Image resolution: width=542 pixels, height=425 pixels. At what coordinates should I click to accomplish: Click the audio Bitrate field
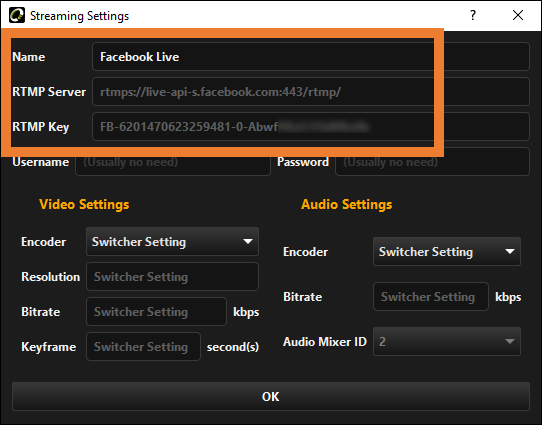tap(431, 296)
